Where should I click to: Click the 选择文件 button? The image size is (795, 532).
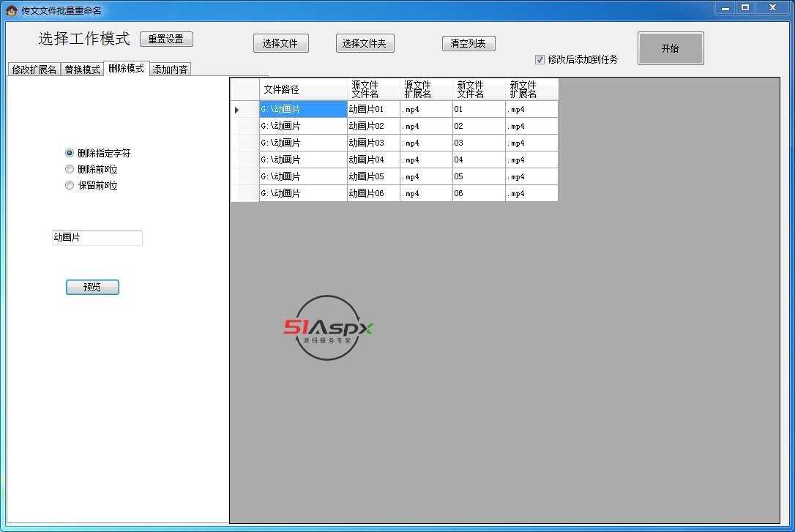pos(281,43)
